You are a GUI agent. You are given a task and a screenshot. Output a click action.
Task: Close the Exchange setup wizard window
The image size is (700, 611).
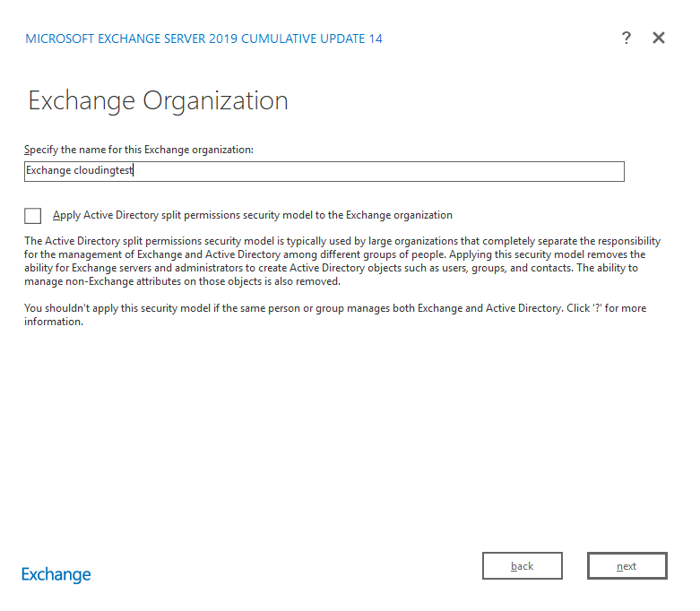point(659,38)
